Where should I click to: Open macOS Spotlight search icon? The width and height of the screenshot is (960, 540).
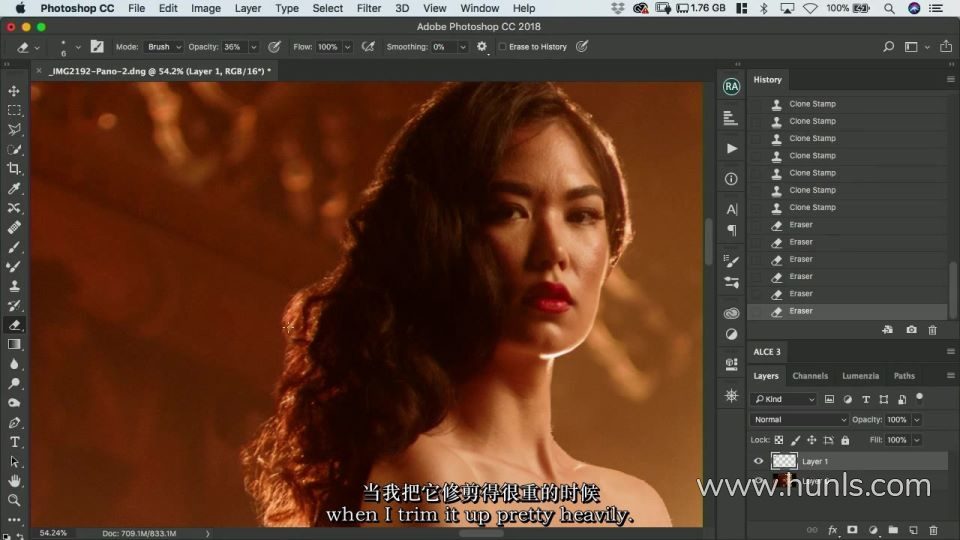click(x=889, y=8)
